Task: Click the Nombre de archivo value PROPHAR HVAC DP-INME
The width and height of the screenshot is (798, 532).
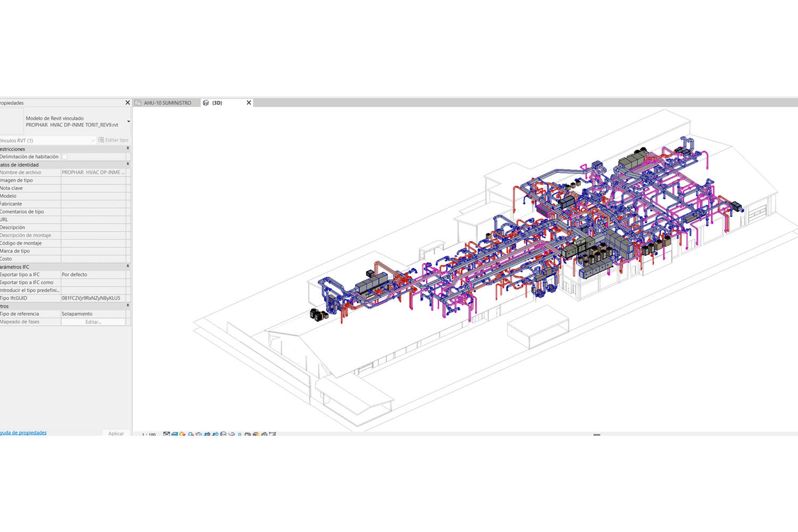Action: (93, 172)
